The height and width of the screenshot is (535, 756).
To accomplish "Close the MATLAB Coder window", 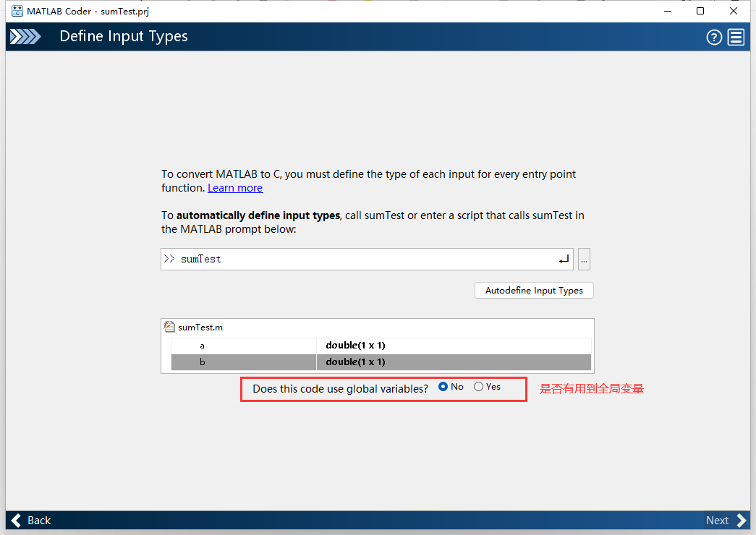I will 734,11.
